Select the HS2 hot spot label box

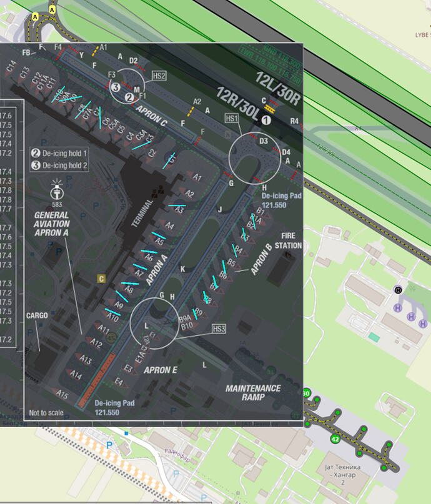(159, 76)
